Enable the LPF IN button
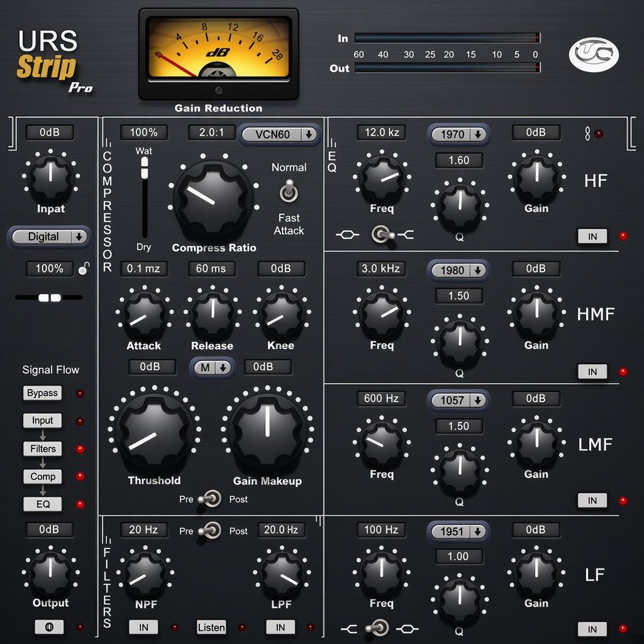 tap(280, 627)
